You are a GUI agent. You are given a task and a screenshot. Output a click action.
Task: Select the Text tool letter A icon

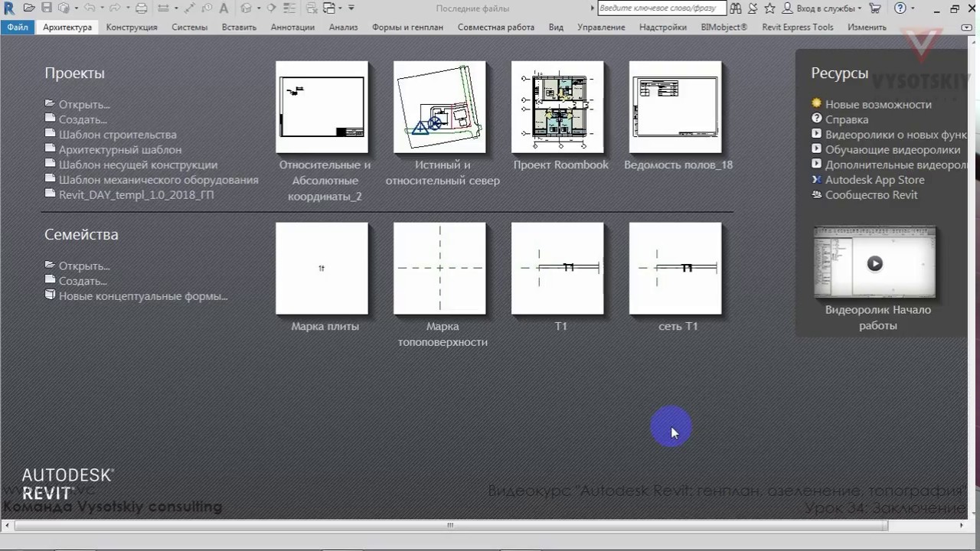tap(224, 8)
